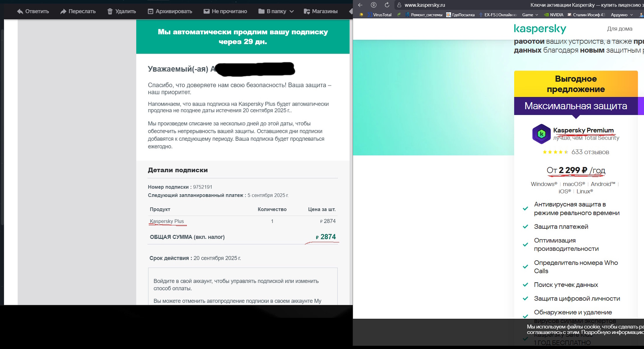Click the www.kaspersky.ru address field
Image resolution: width=644 pixels, height=349 pixels.
(x=425, y=5)
